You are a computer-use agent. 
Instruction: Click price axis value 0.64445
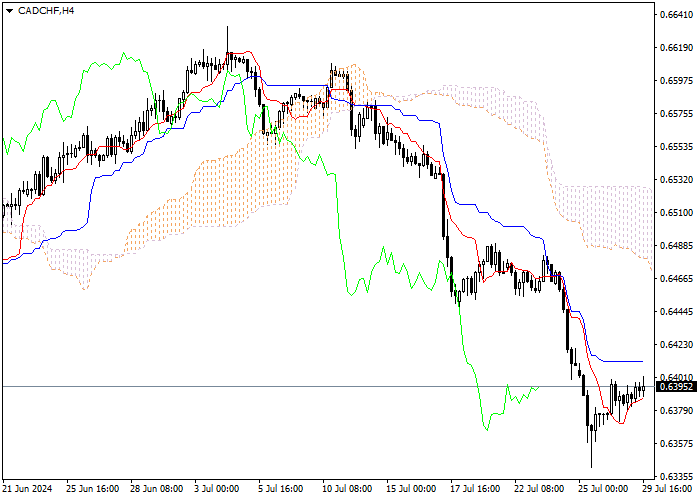coord(676,312)
